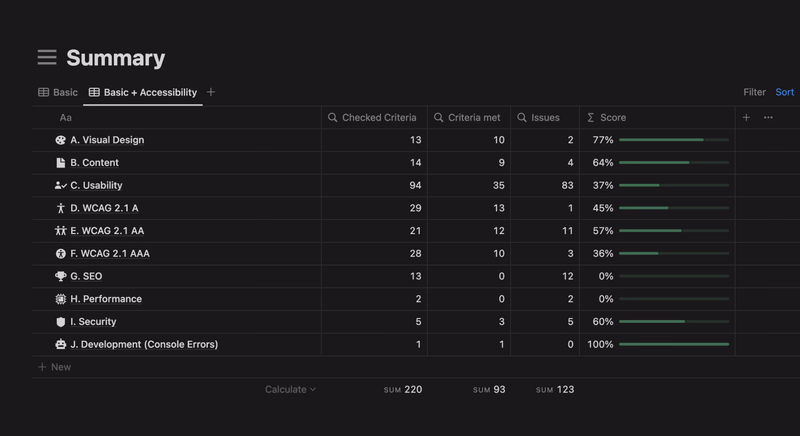Open the Calculate dropdown in footer
800x436 pixels.
point(290,390)
